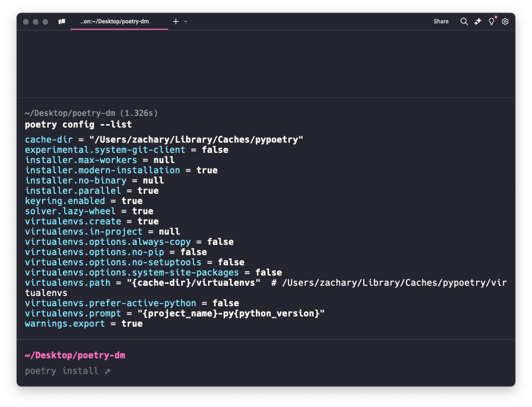Image resolution: width=532 pixels, height=407 pixels.
Task: Click the virtualenvs.in-project setting line
Action: (102, 232)
